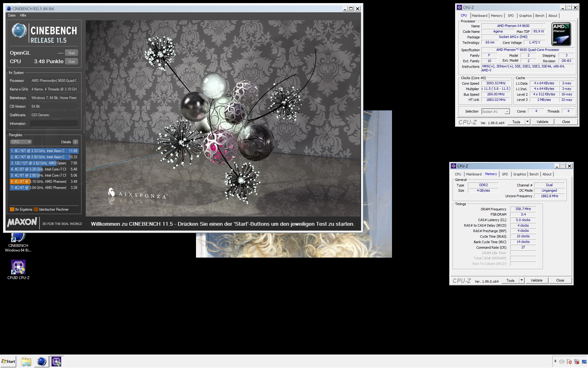588x368 pixels.
Task: Click the upper CPU-Z window title icon
Action: (x=459, y=7)
